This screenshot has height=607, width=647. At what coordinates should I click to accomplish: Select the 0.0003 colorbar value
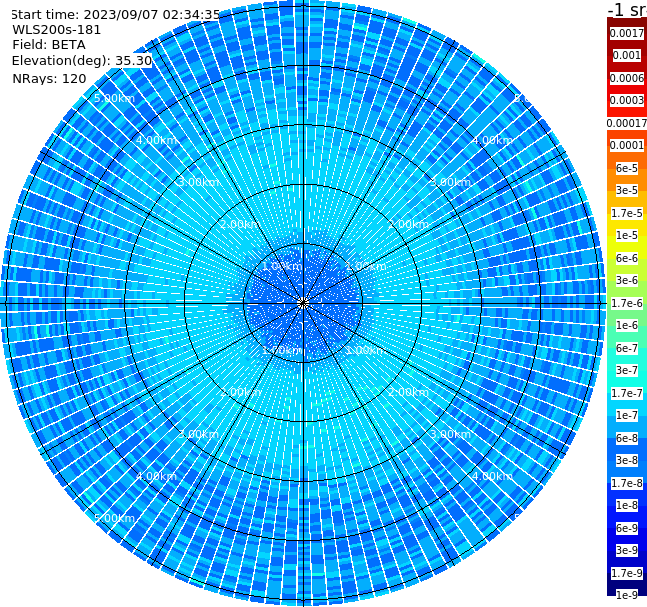(627, 100)
